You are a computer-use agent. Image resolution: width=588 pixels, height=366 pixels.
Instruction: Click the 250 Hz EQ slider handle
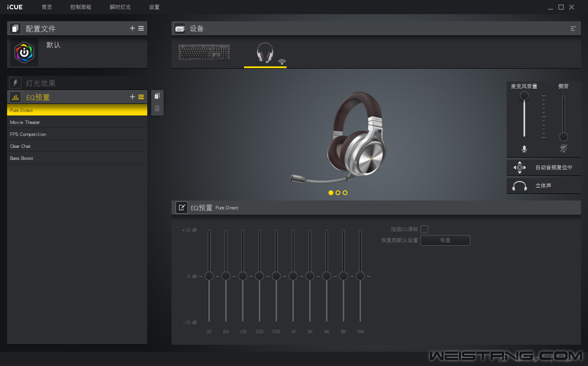260,276
